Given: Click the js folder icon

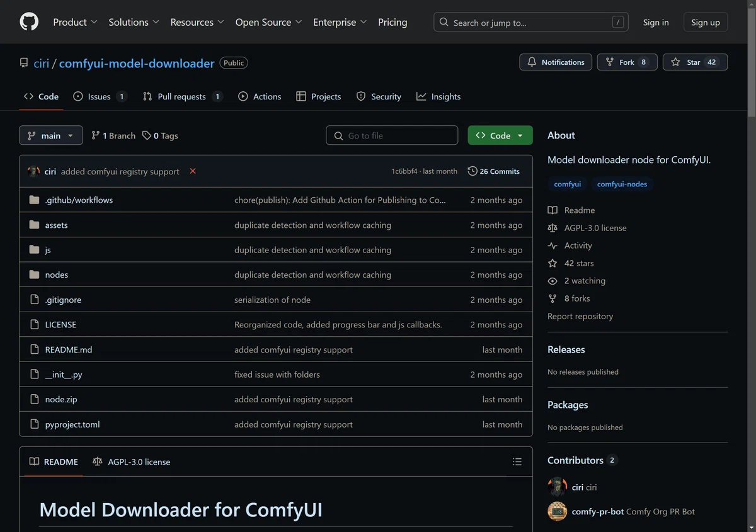Looking at the screenshot, I should pos(34,250).
